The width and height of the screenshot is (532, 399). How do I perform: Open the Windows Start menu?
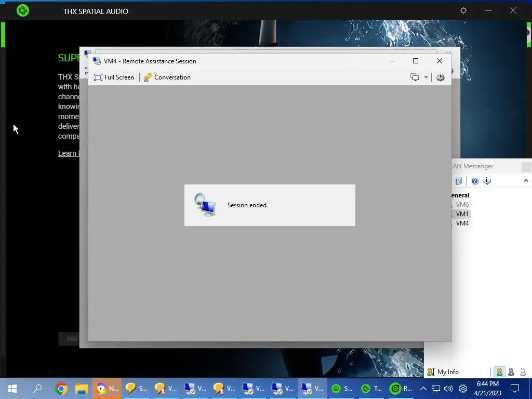(x=12, y=389)
